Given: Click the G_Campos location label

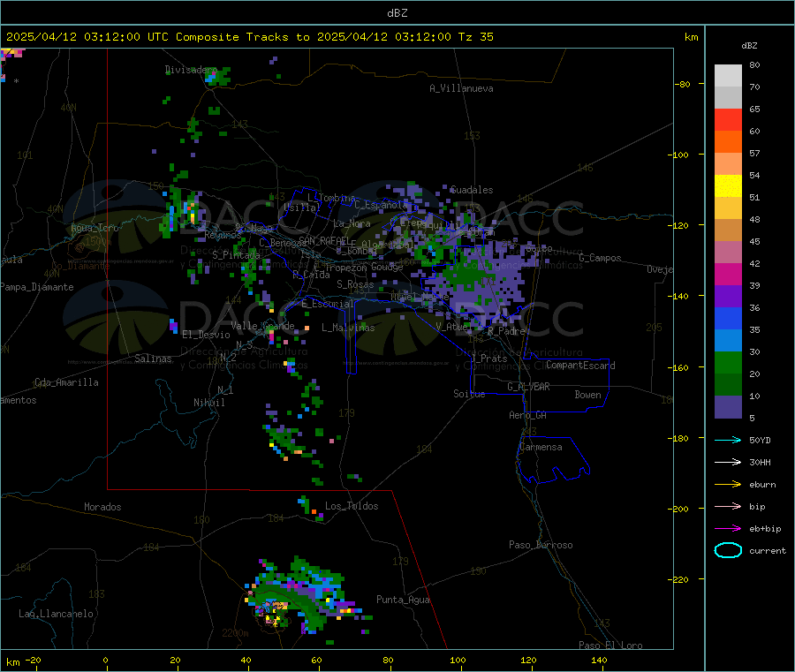Looking at the screenshot, I should coord(600,258).
